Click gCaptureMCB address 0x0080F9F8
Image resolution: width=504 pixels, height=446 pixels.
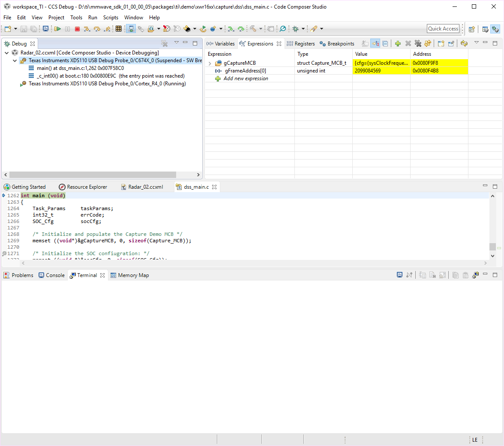tap(425, 63)
